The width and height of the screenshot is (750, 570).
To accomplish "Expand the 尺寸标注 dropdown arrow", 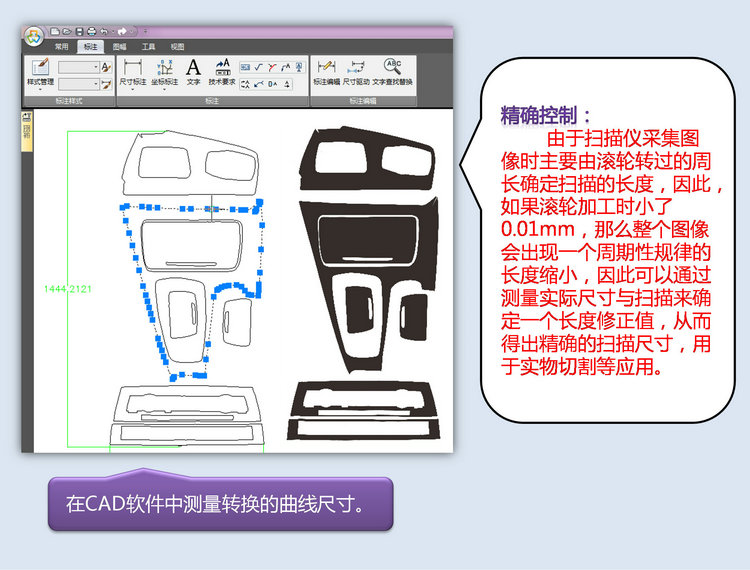I will pyautogui.click(x=132, y=89).
